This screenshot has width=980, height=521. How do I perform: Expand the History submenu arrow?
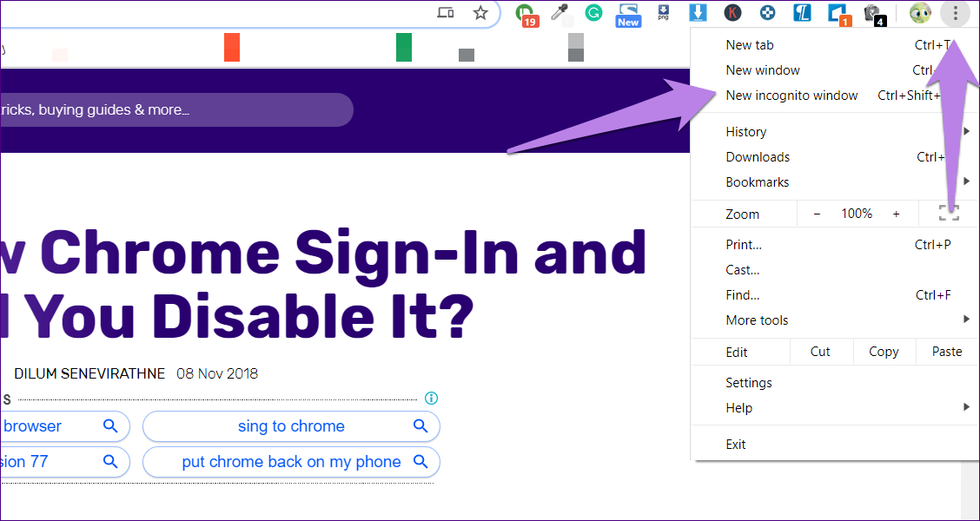(x=967, y=131)
